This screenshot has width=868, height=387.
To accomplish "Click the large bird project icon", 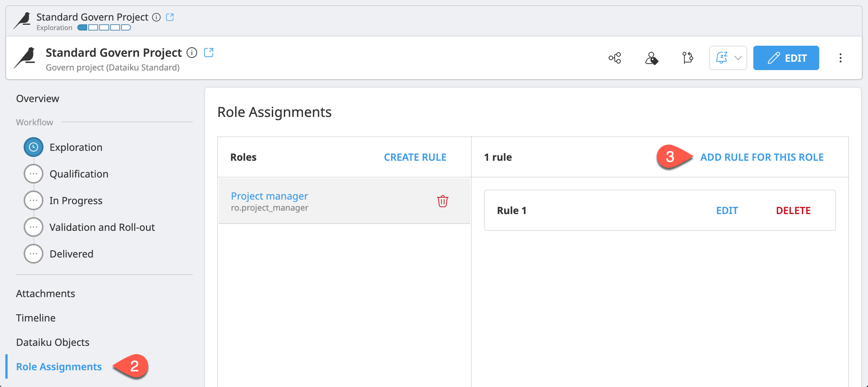I will [25, 58].
